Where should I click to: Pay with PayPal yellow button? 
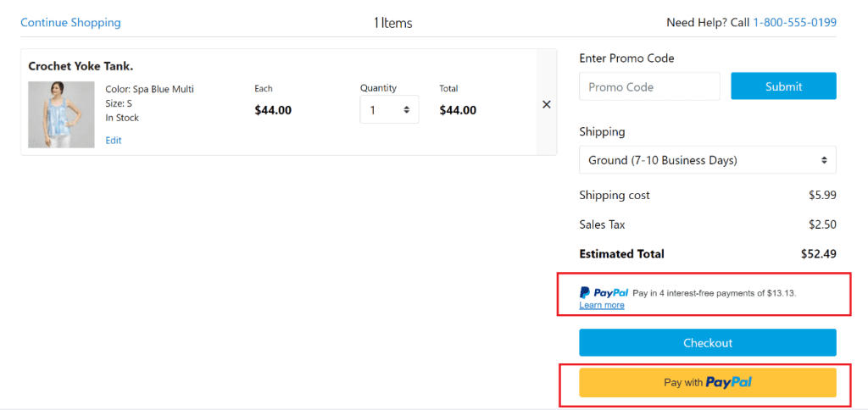point(707,383)
